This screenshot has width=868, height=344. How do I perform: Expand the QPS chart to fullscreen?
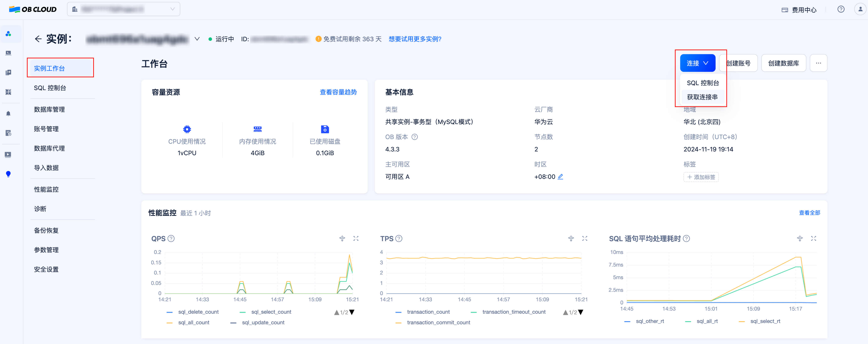[356, 238]
